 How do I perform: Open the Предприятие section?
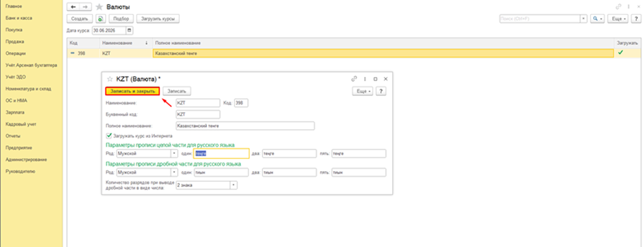[x=19, y=147]
